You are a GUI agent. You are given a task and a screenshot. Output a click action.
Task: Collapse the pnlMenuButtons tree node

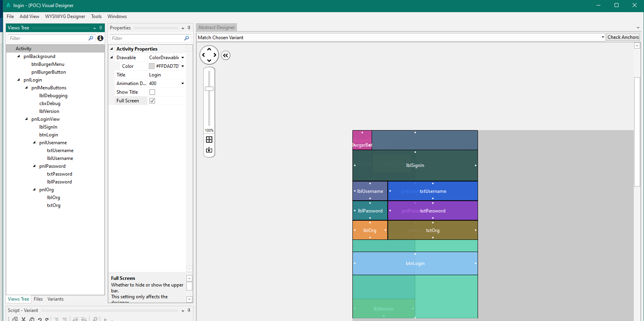(26, 88)
